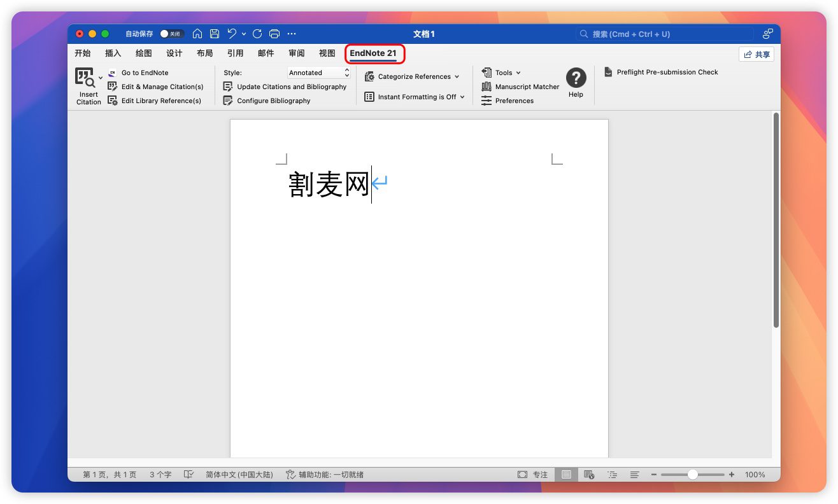Open the Style dropdown showing Annotated
The image size is (838, 504).
[318, 73]
